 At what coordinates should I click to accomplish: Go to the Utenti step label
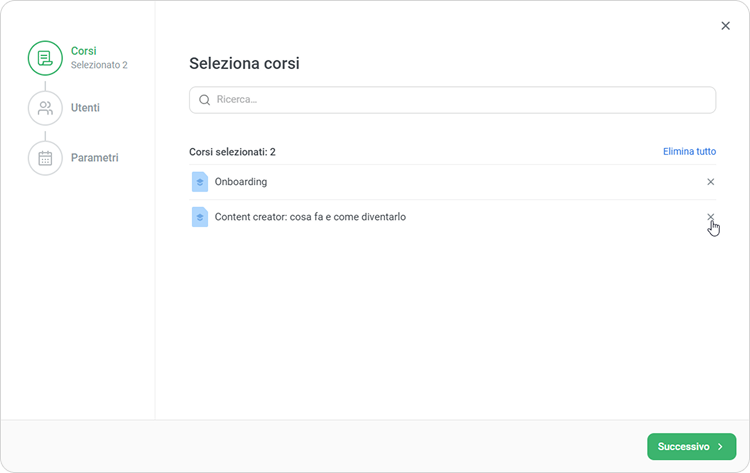pos(85,108)
